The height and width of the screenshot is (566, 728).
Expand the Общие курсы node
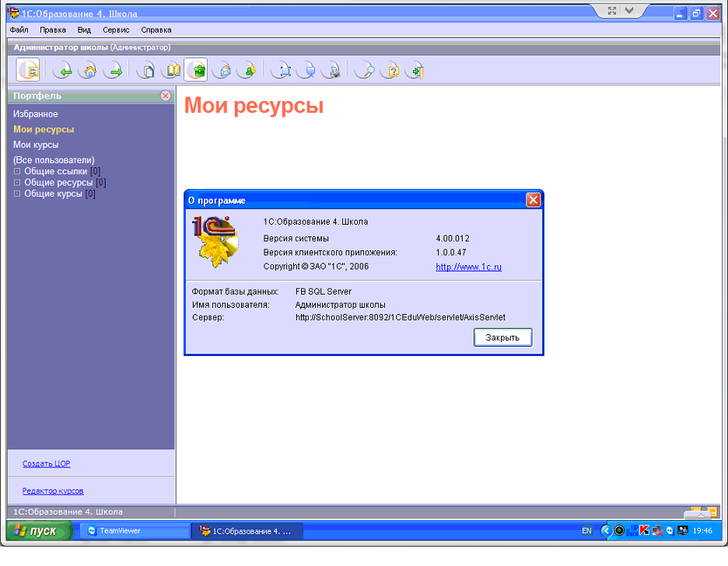17,194
